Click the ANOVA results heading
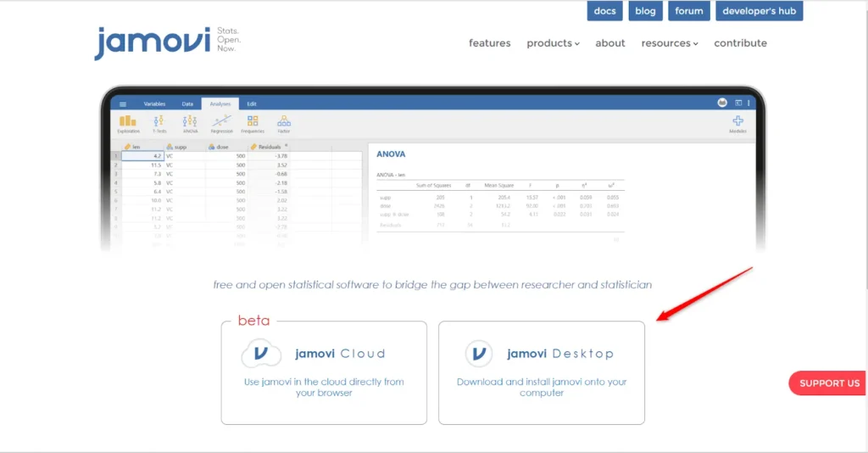This screenshot has width=868, height=453. 391,154
